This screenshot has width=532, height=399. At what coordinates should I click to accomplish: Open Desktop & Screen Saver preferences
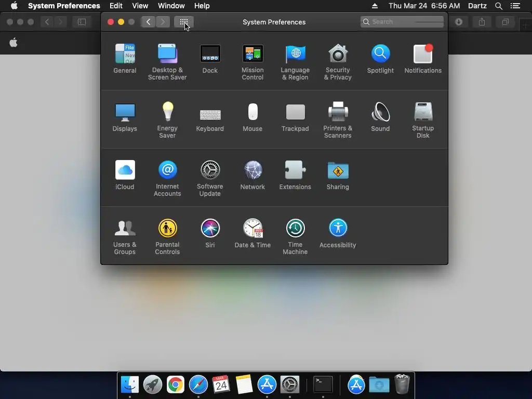167,62
